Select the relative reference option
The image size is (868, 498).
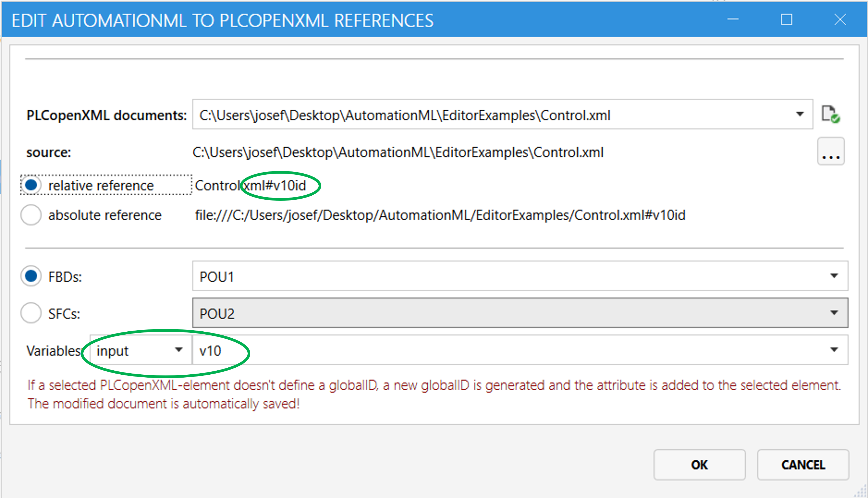point(31,185)
